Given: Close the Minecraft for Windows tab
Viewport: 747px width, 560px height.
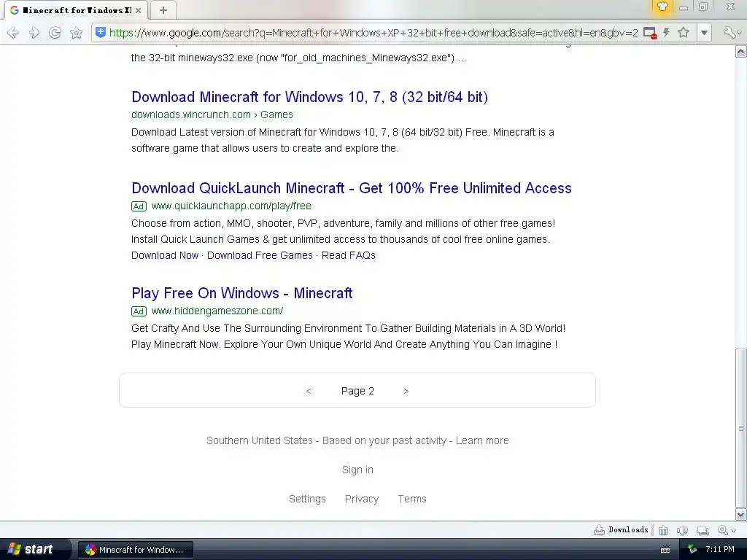Looking at the screenshot, I should [138, 10].
